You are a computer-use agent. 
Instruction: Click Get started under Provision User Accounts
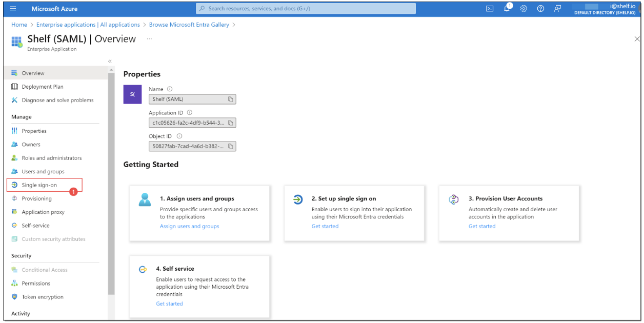click(x=482, y=226)
